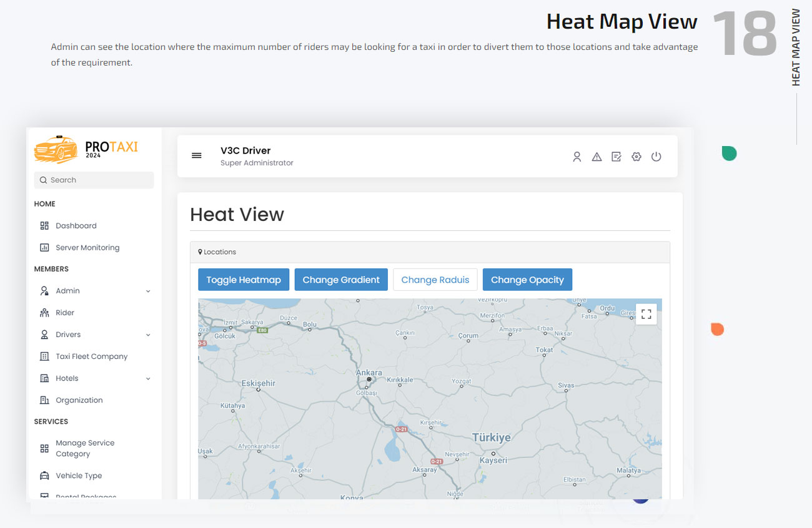Click the Rider group icon

(x=44, y=313)
